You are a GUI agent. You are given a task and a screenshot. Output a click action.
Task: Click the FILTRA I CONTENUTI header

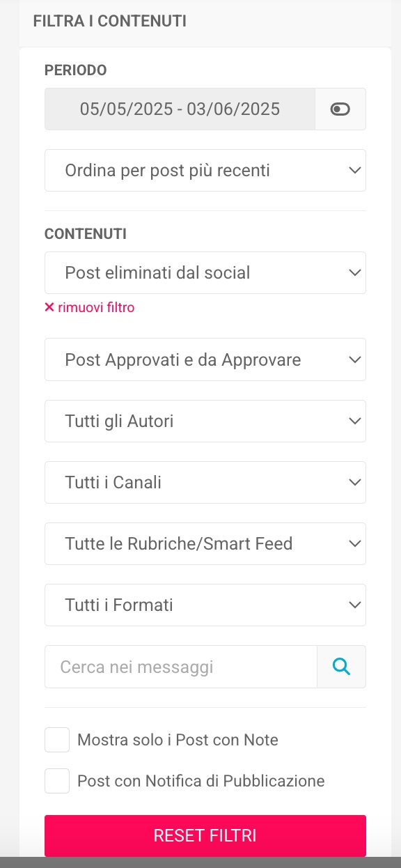(109, 21)
